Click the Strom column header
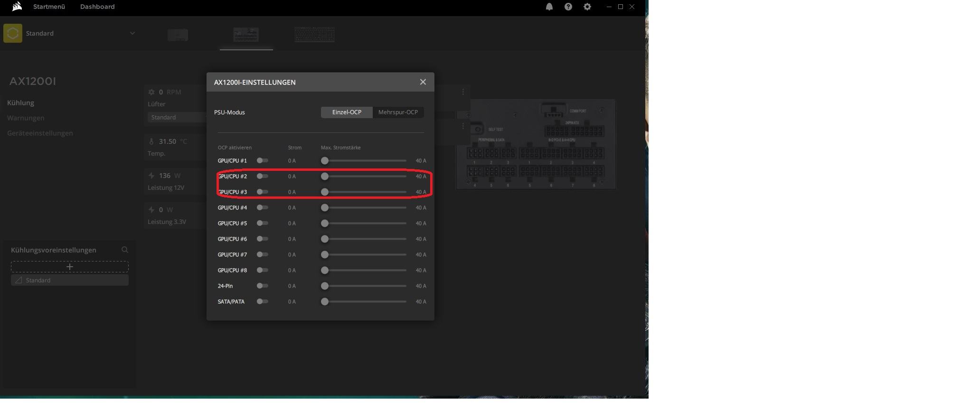Image resolution: width=980 pixels, height=410 pixels. [294, 148]
